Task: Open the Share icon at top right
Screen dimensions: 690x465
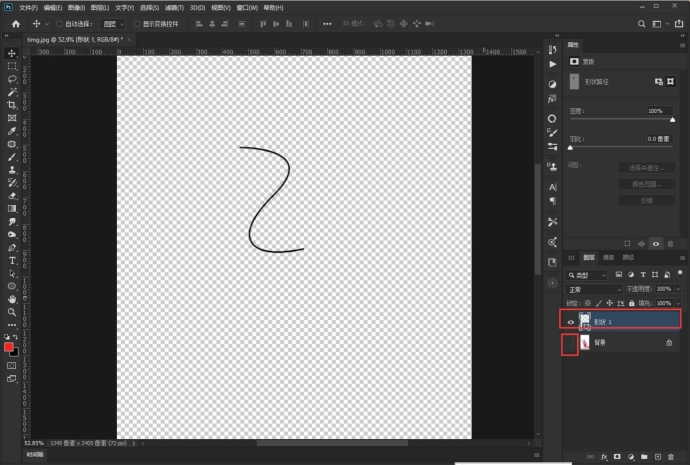Action: 679,24
